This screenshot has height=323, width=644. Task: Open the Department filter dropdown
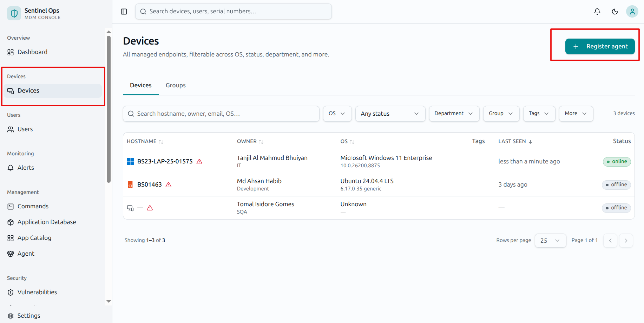coord(454,114)
